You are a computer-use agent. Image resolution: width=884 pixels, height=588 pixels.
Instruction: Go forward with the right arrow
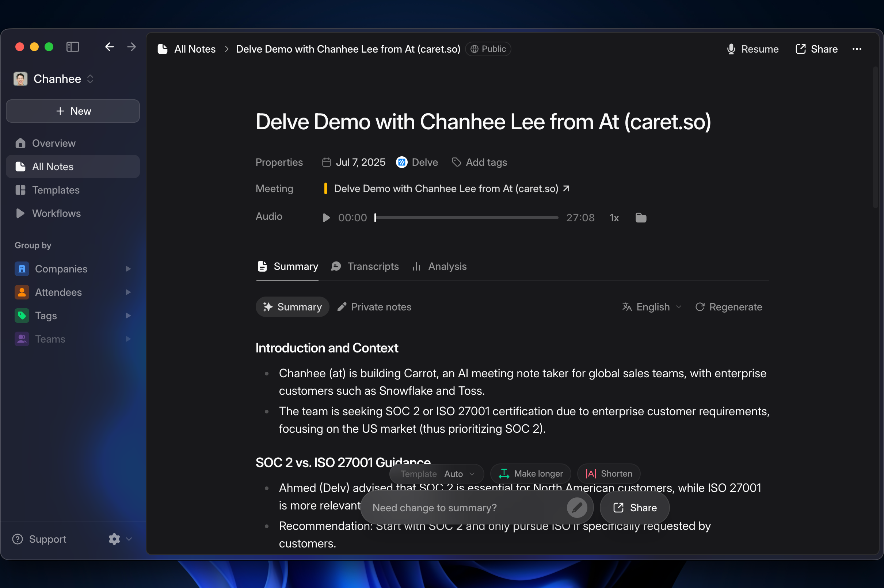coord(131,47)
